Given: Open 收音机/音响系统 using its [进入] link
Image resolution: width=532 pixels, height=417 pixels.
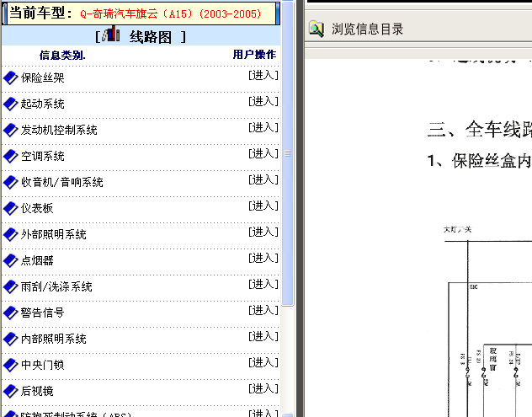Looking at the screenshot, I should [x=263, y=180].
